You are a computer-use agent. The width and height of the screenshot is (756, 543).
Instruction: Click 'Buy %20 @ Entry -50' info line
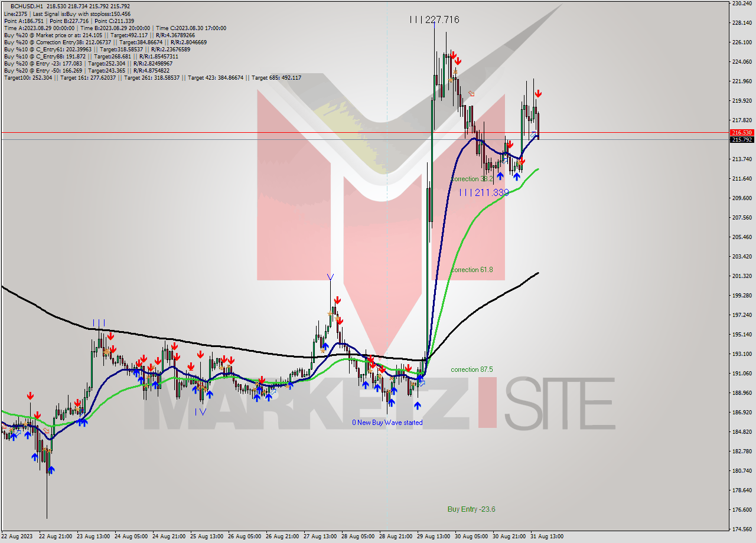click(86, 70)
